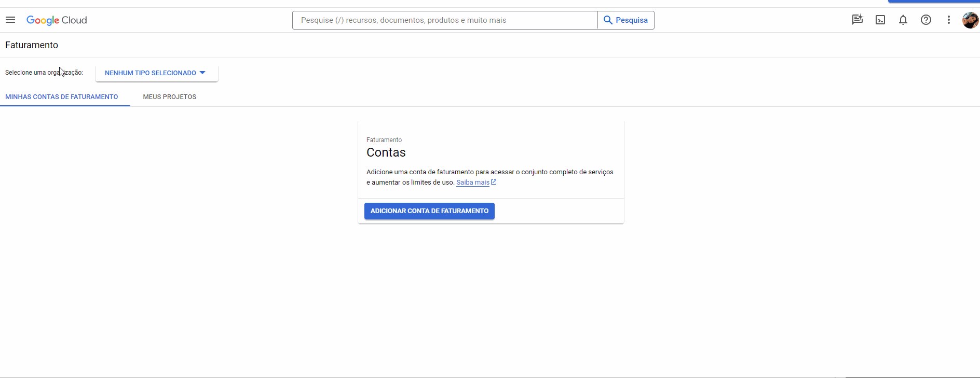Open the hamburger navigation menu

[10, 20]
